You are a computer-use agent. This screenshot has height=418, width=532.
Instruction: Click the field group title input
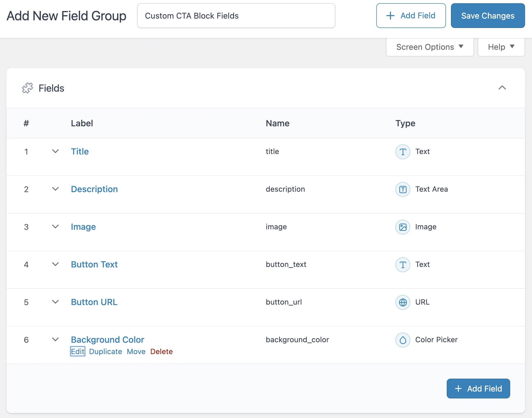pyautogui.click(x=236, y=16)
